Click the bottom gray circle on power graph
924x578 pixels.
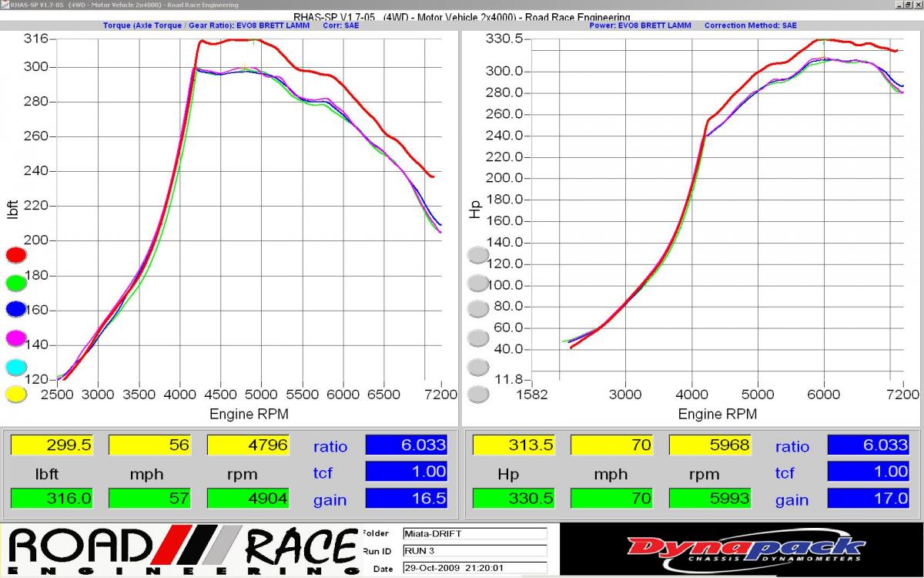point(478,395)
